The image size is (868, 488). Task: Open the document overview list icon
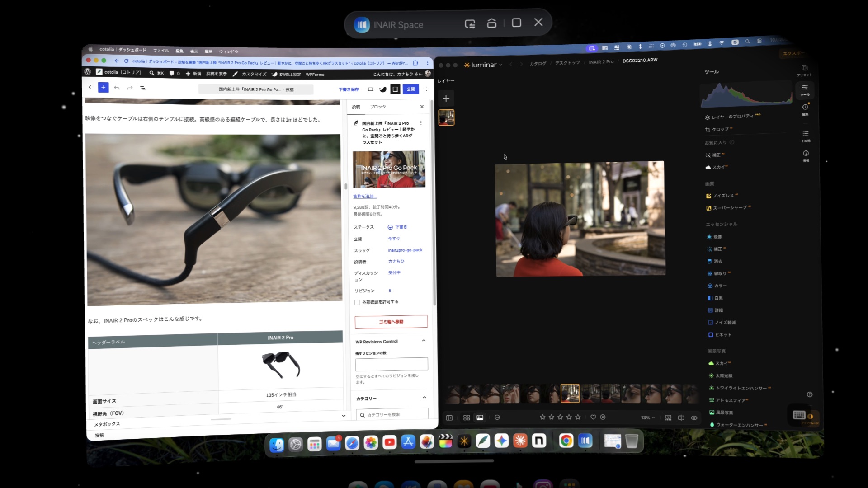(143, 88)
